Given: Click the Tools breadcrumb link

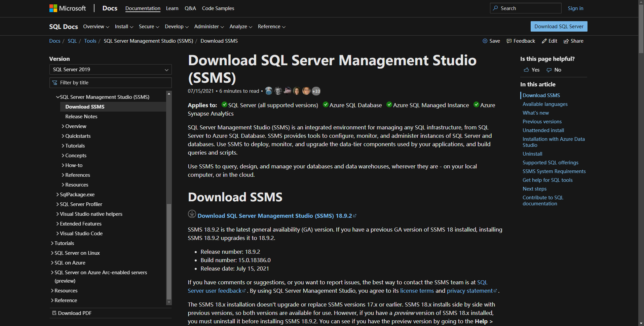Looking at the screenshot, I should [x=90, y=41].
